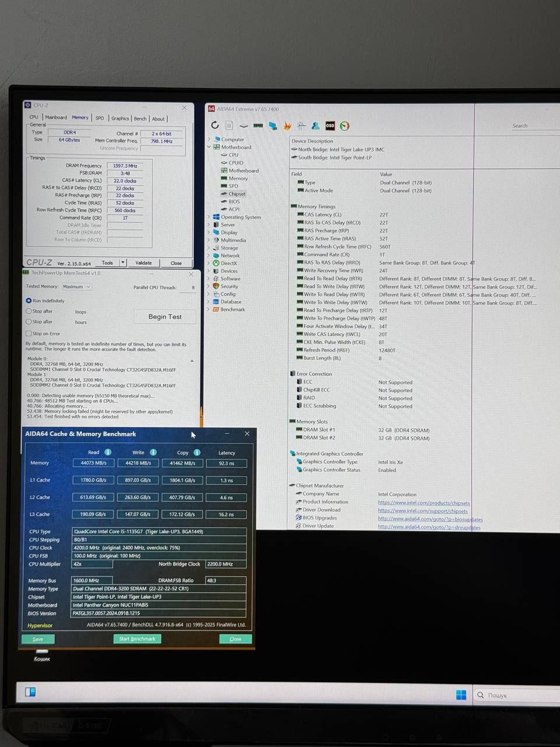Viewport: 560px width, 747px height.
Task: Open the Tested Memory Maximum dropdown
Action: 76,287
